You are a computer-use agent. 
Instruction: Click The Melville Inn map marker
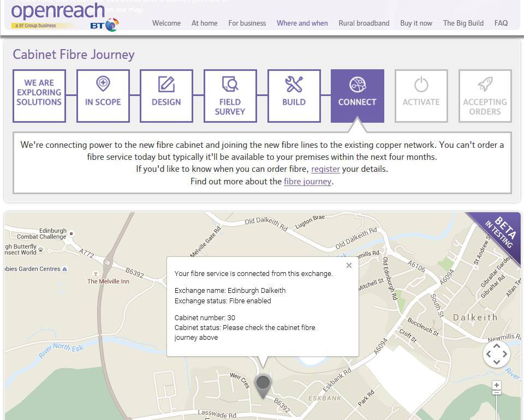click(96, 274)
